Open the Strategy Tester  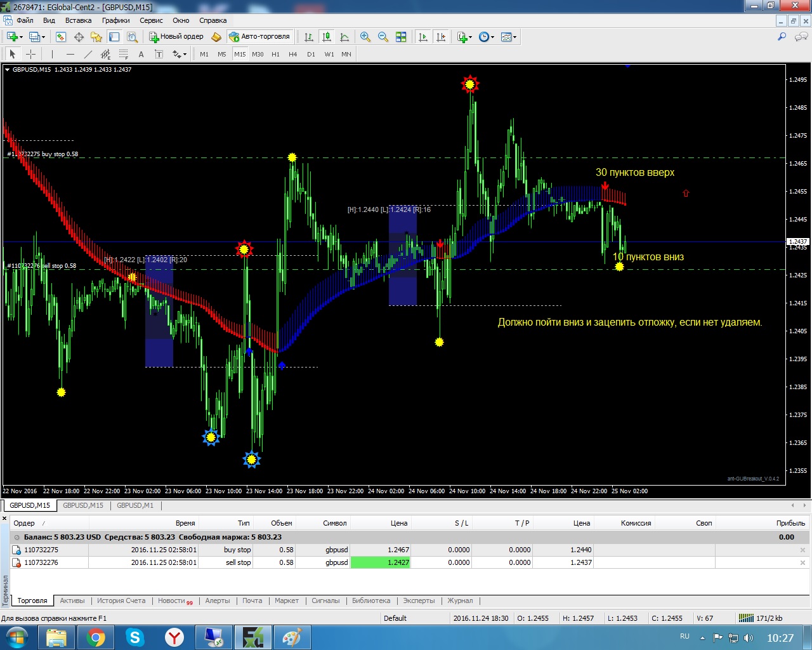click(132, 37)
